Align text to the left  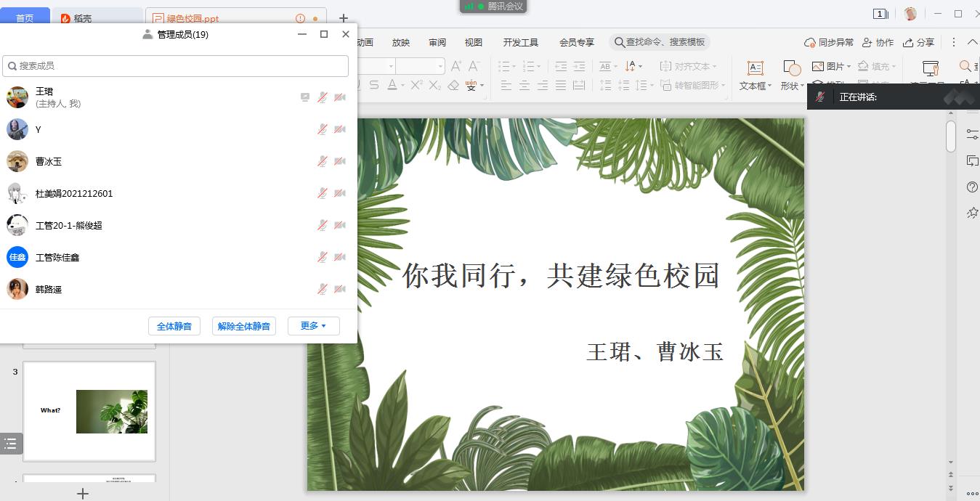click(x=506, y=85)
